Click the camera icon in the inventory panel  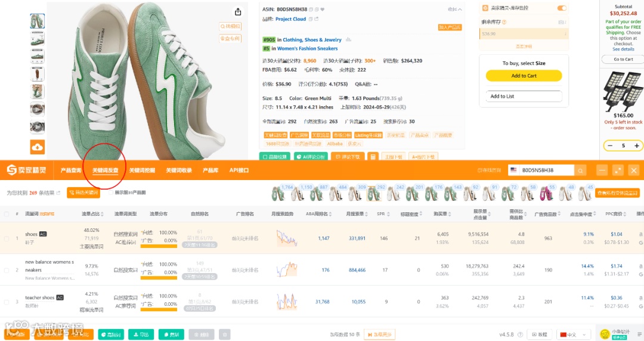pos(561,22)
